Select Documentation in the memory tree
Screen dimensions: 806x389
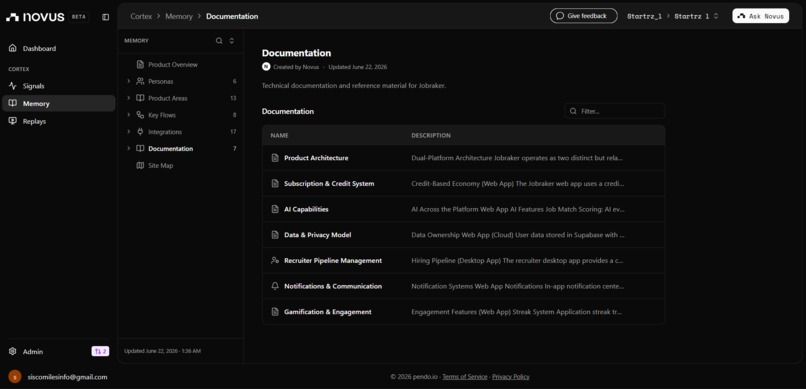pyautogui.click(x=171, y=149)
